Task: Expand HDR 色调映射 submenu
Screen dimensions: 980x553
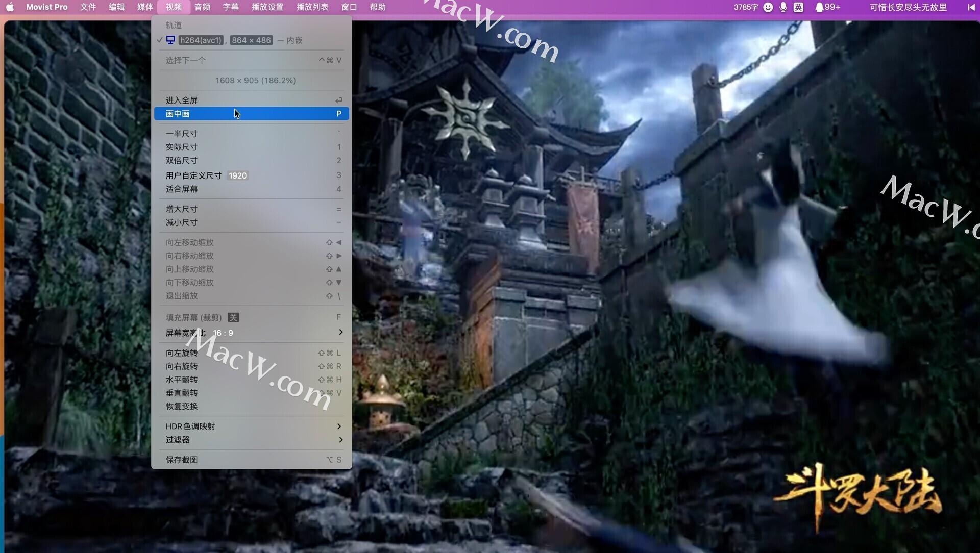Action: pos(252,426)
